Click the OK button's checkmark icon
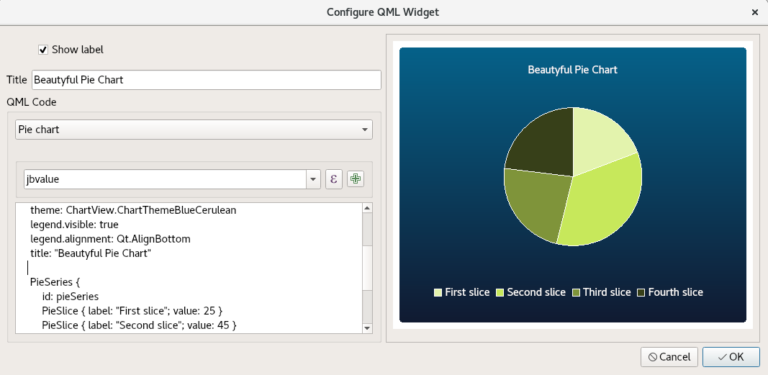The height and width of the screenshot is (375, 768). tap(722, 357)
